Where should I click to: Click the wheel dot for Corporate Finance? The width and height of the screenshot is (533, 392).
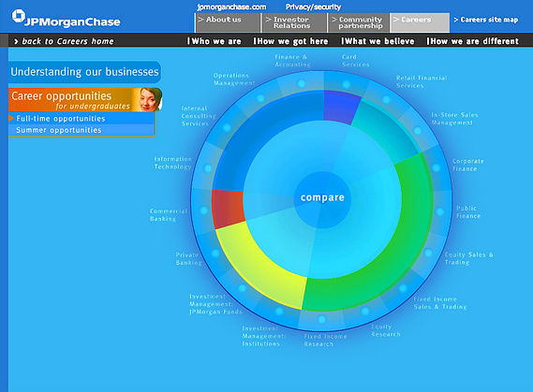coord(437,167)
